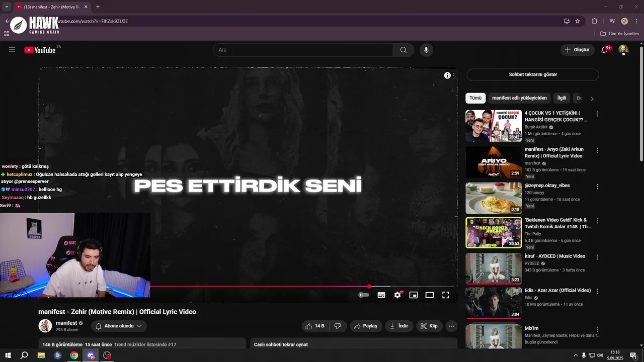This screenshot has width=644, height=362.
Task: Open options for Edis Azar Azar video
Action: pyautogui.click(x=598, y=291)
